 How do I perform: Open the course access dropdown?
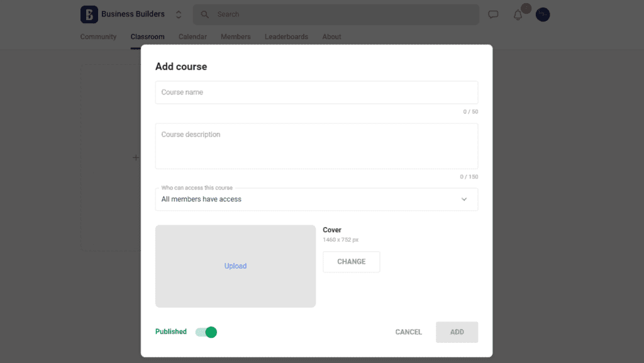coord(464,199)
